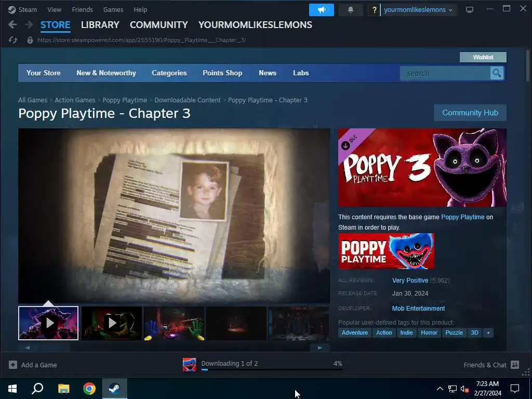Open File Explorer from the taskbar
Screen dimensions: 532x399
pos(63,388)
